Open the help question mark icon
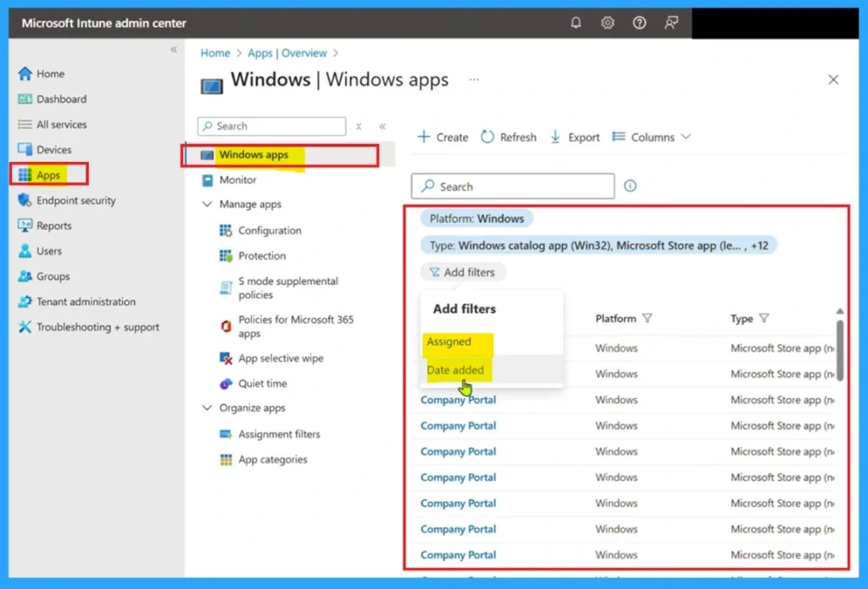The height and width of the screenshot is (589, 868). [639, 23]
